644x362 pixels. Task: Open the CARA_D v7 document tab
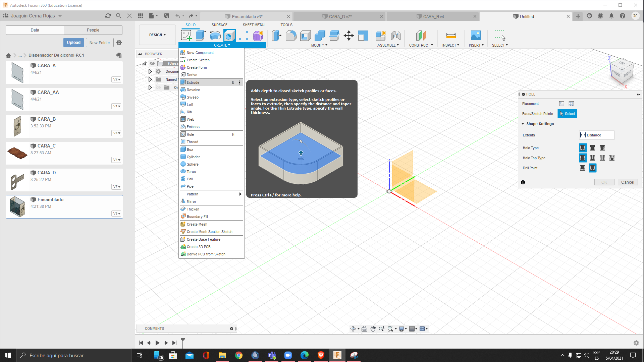pos(339,16)
